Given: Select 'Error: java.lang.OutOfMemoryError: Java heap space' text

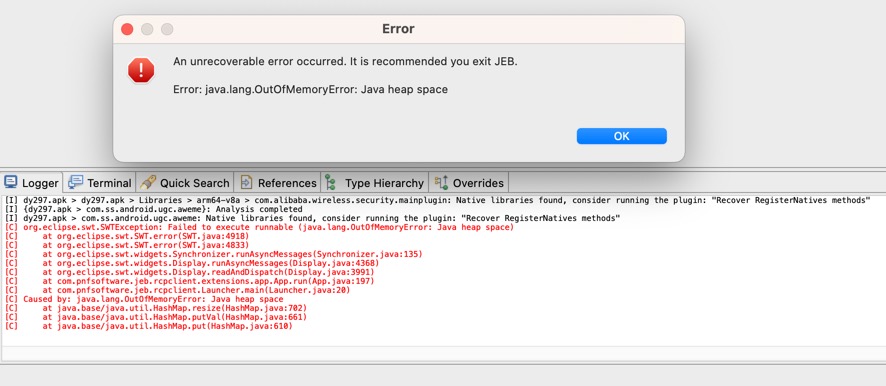Looking at the screenshot, I should [x=310, y=89].
